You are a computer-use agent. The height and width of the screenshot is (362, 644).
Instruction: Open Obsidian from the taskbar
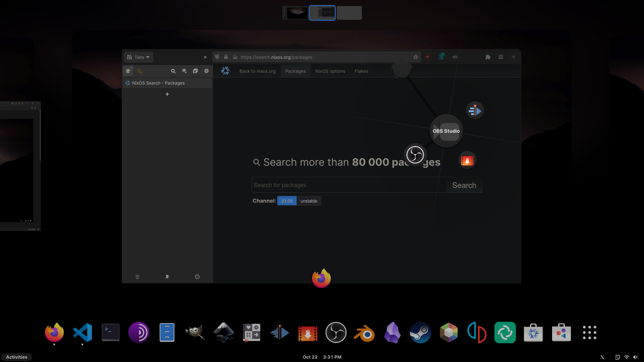click(x=392, y=333)
